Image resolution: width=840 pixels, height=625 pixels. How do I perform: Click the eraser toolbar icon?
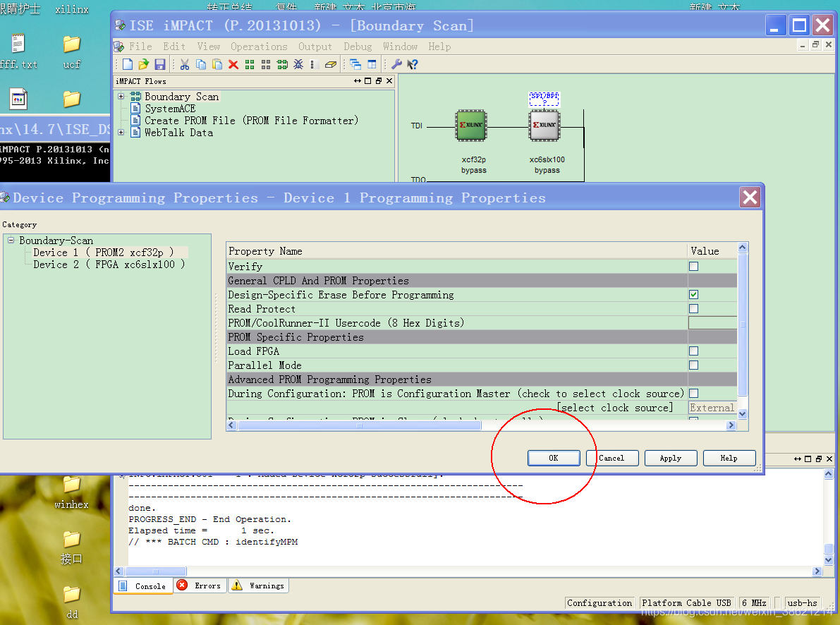[331, 64]
